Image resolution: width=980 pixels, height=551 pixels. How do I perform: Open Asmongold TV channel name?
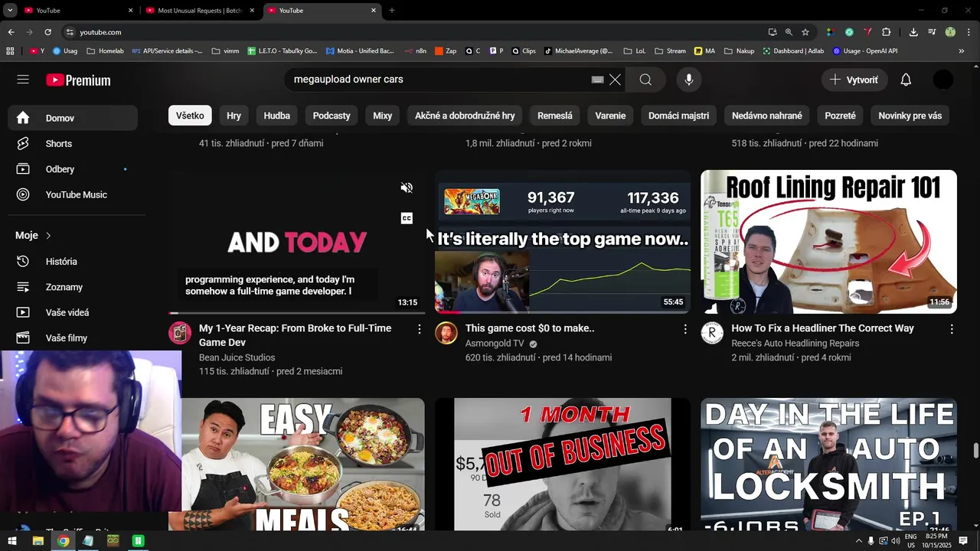pos(495,344)
